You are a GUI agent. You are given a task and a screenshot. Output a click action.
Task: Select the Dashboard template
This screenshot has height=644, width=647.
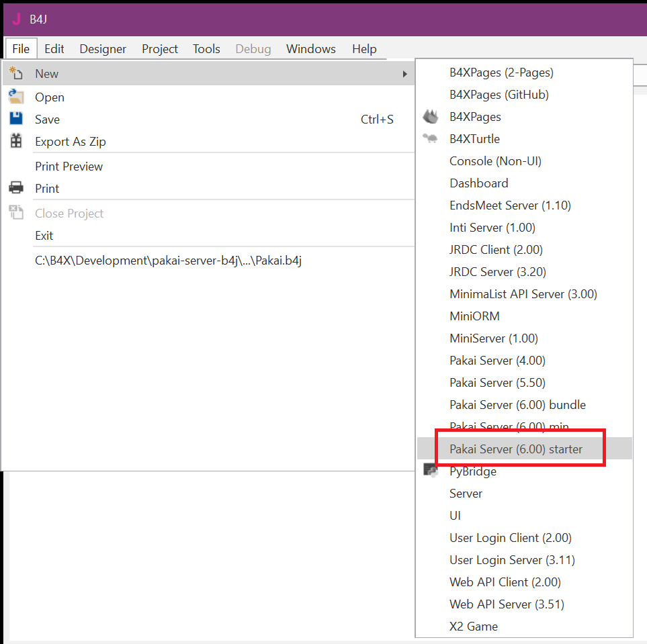[x=525, y=183]
